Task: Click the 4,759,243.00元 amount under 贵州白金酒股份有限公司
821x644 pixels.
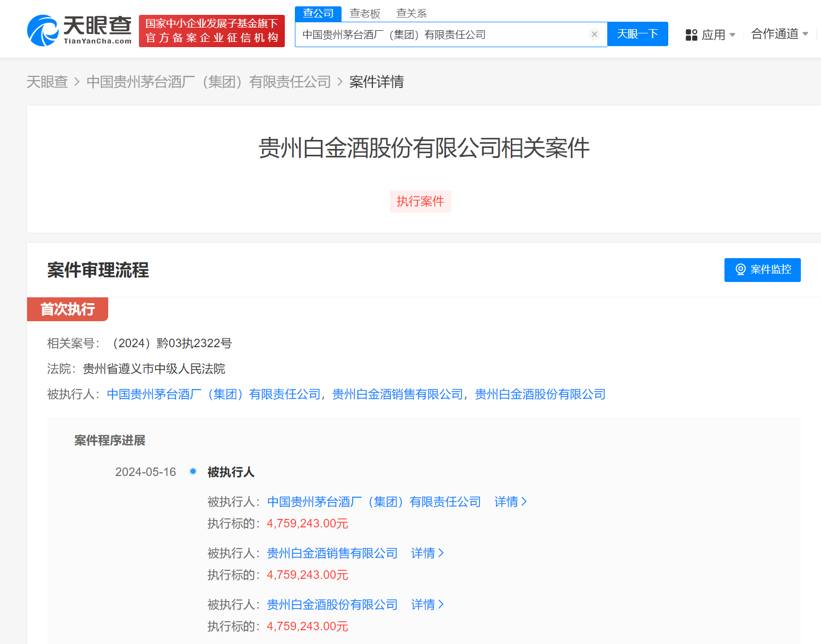Action: (x=308, y=627)
